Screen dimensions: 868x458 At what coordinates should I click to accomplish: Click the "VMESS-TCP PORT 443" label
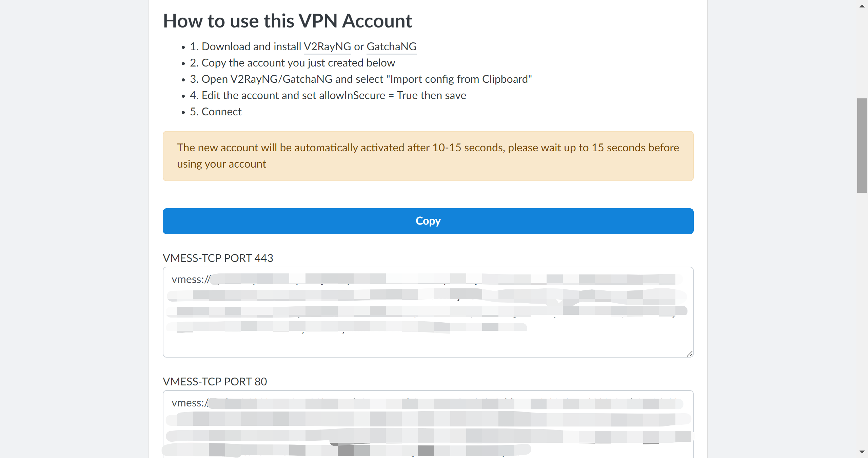[x=218, y=258]
